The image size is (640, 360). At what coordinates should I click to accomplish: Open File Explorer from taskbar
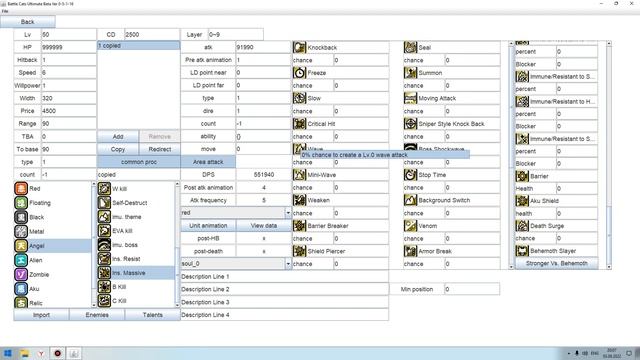coord(24,353)
